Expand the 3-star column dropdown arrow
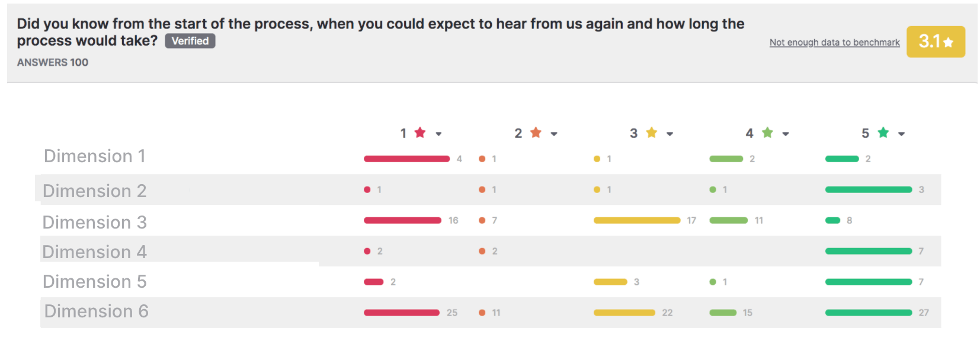The width and height of the screenshot is (980, 360). click(670, 134)
